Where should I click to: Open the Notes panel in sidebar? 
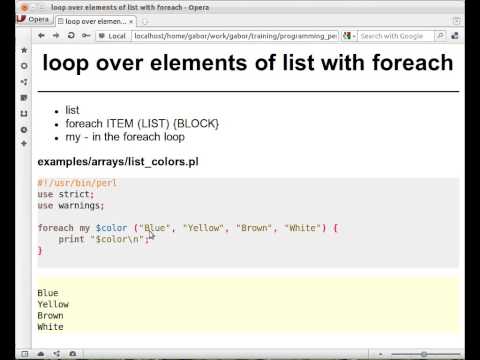(x=24, y=98)
